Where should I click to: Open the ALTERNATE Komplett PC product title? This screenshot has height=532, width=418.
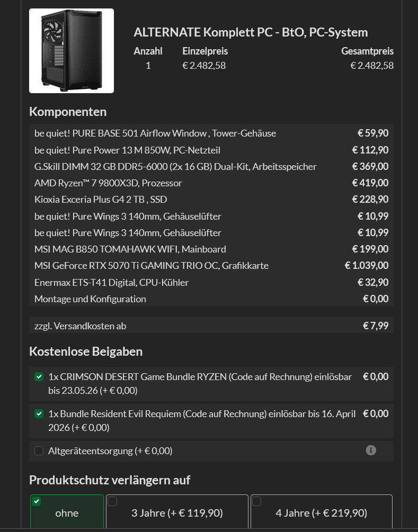coord(251,32)
